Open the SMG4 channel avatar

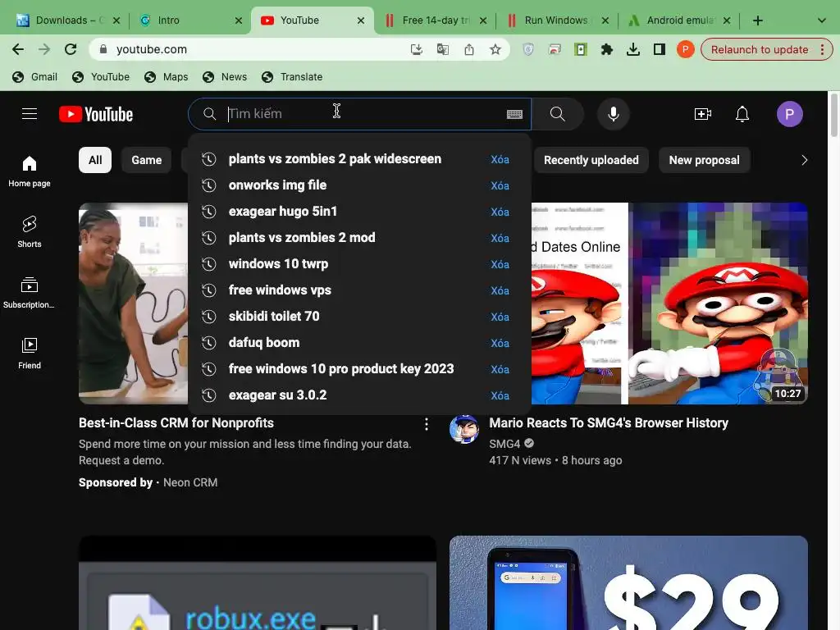click(464, 429)
